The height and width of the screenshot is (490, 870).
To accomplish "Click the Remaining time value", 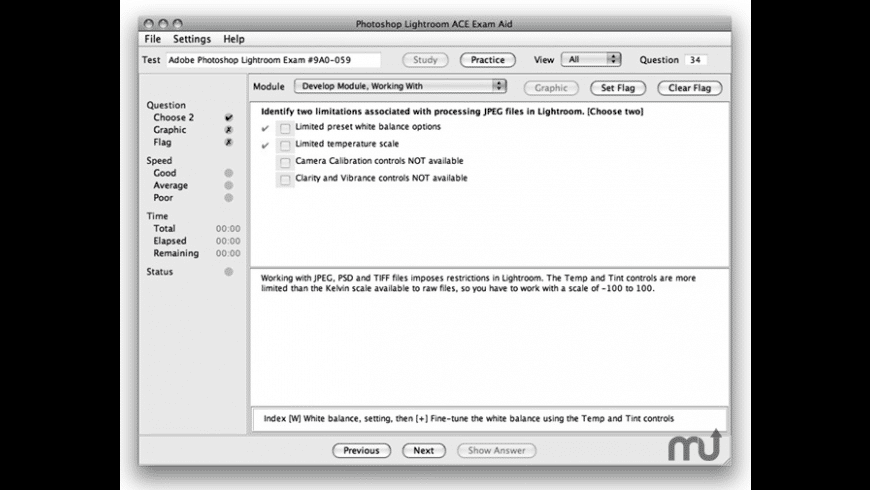I will [x=228, y=253].
